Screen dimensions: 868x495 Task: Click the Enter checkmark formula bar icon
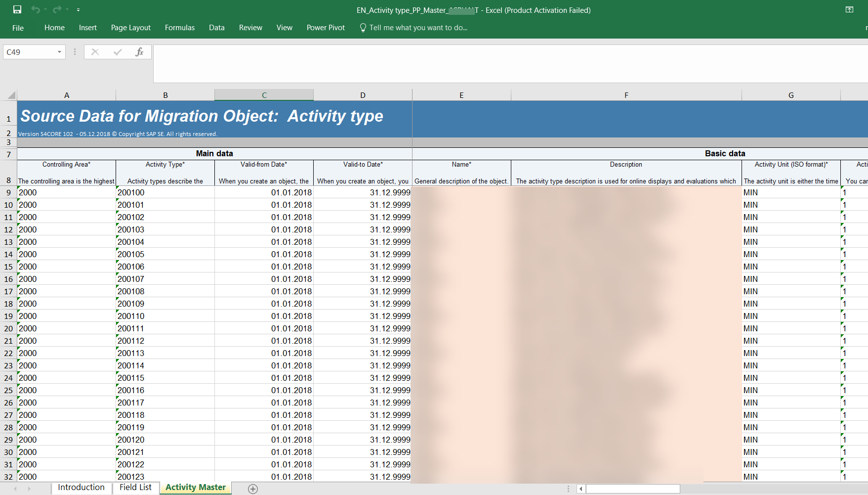(118, 52)
